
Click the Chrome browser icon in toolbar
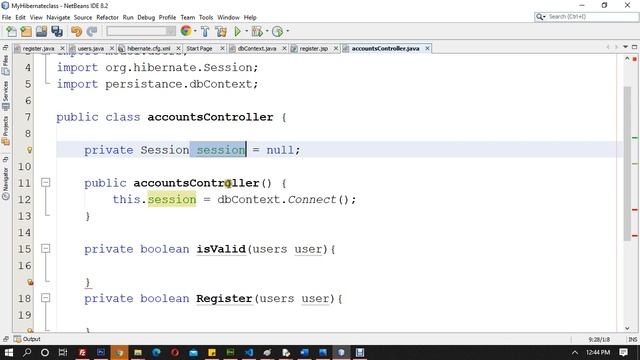point(186,31)
